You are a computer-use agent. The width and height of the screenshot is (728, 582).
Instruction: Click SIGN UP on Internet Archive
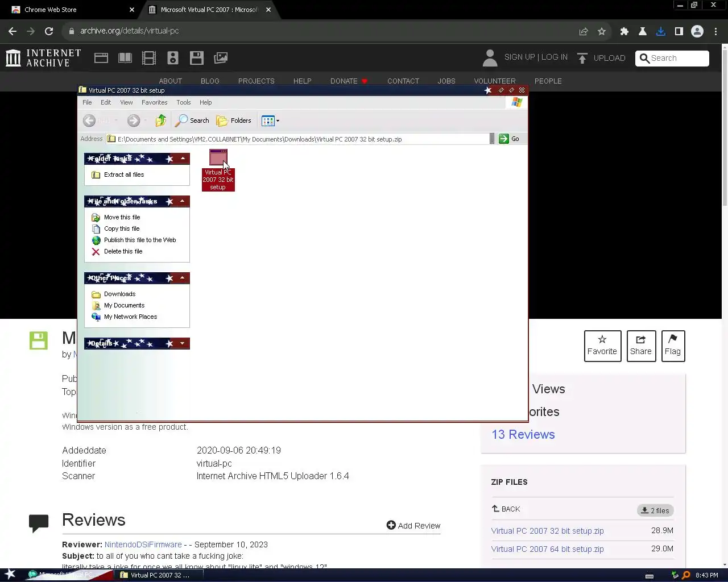coord(519,57)
